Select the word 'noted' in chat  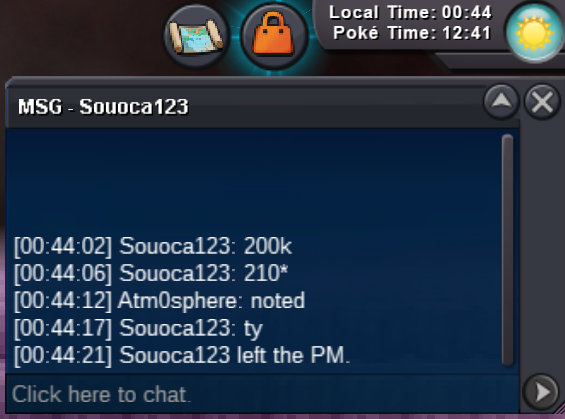(x=277, y=300)
